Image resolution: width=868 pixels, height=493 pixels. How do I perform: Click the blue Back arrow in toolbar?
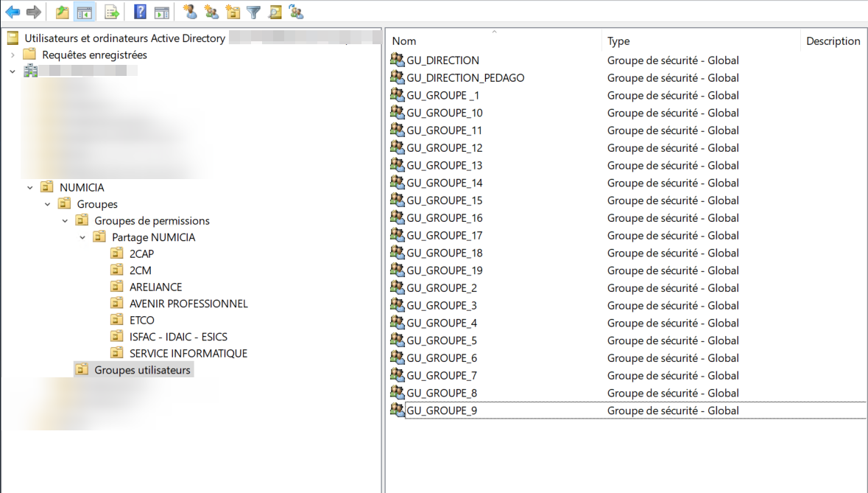pyautogui.click(x=13, y=12)
